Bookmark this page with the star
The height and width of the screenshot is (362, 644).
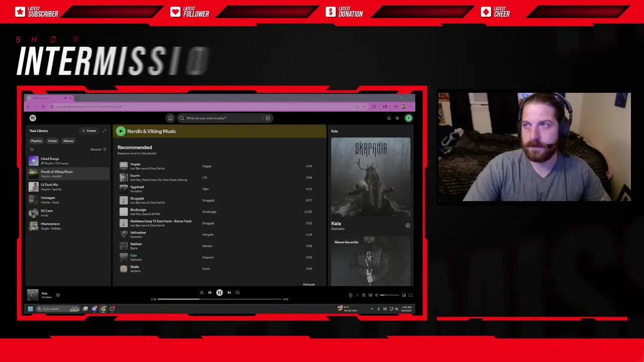click(364, 107)
